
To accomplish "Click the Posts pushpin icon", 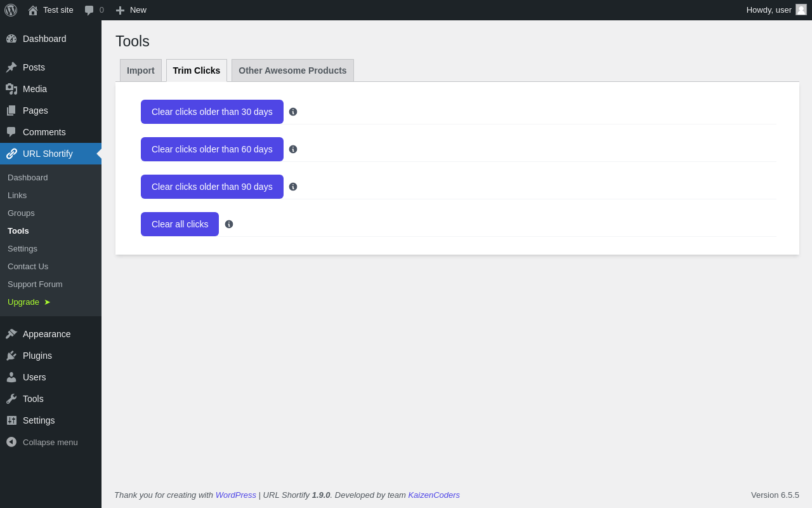I will [11, 67].
